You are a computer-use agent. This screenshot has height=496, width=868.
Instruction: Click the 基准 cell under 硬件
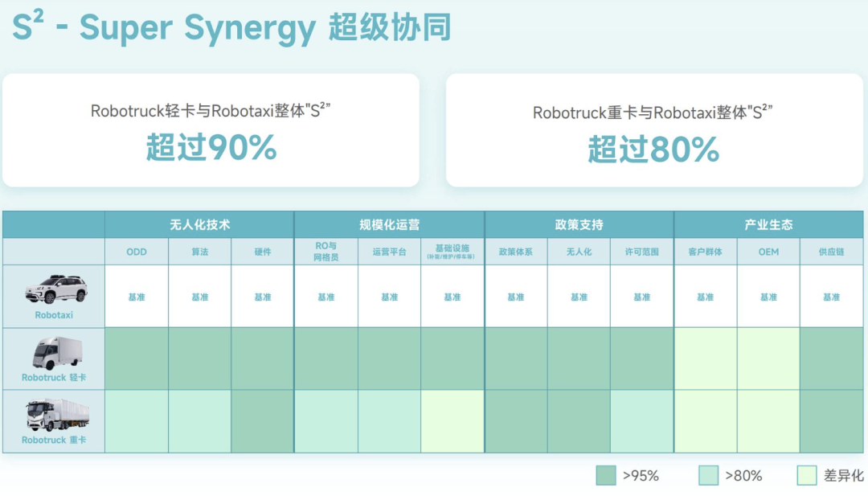coord(262,297)
